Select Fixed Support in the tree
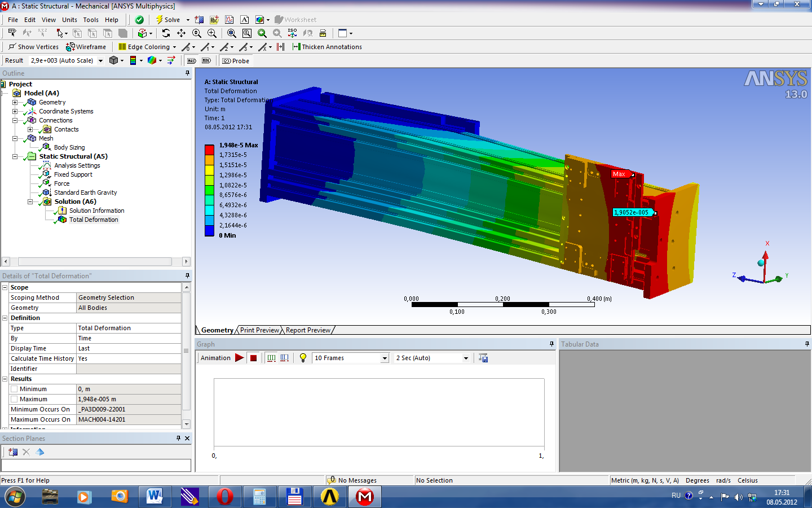This screenshot has height=508, width=812. [73, 174]
